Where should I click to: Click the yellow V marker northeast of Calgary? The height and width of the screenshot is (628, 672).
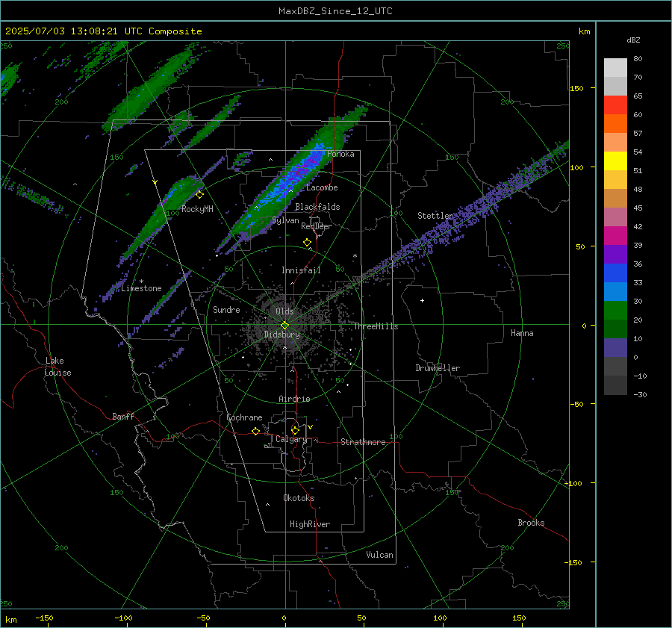311,427
